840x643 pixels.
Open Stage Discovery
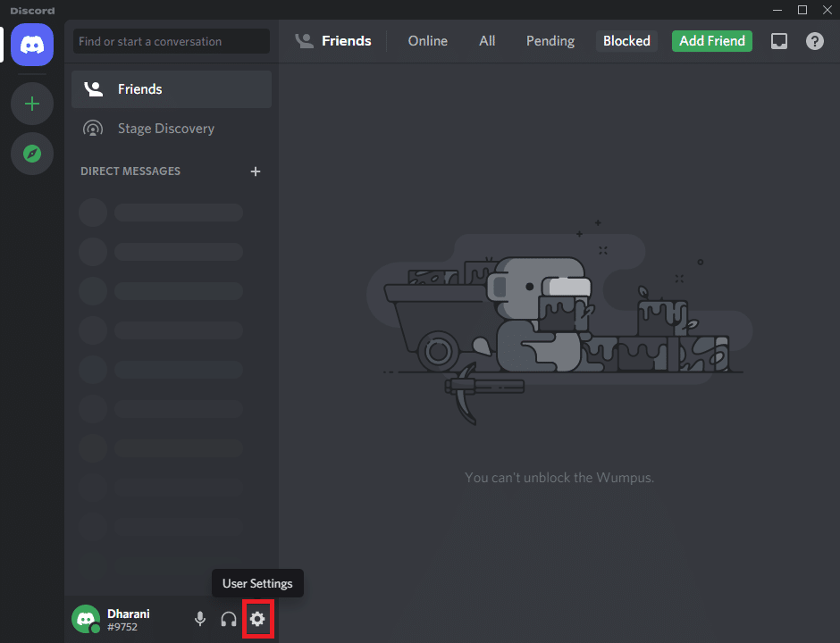click(x=165, y=129)
